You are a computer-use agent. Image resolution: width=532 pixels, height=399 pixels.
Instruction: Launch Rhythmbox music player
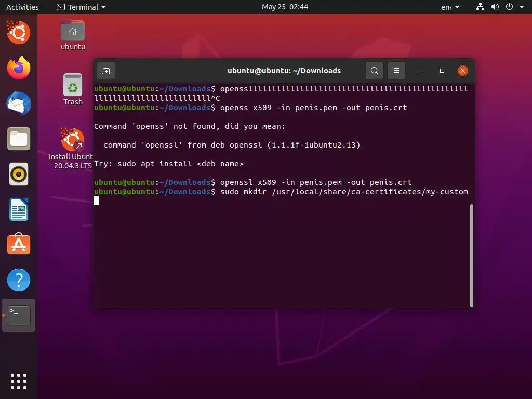[x=19, y=175]
